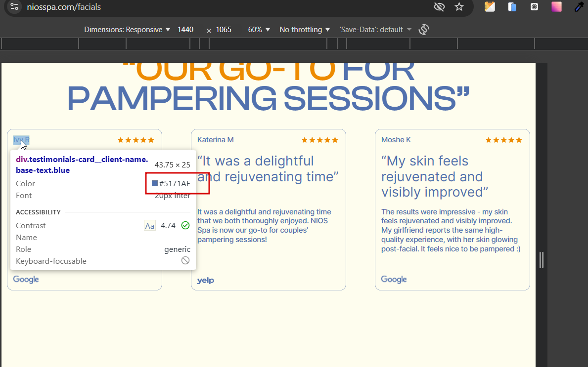Click the Keyboard-focusable label
588x367 pixels.
(x=51, y=261)
